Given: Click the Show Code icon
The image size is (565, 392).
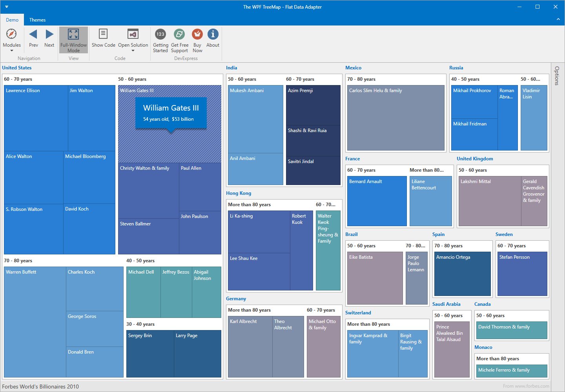Looking at the screenshot, I should (x=103, y=34).
